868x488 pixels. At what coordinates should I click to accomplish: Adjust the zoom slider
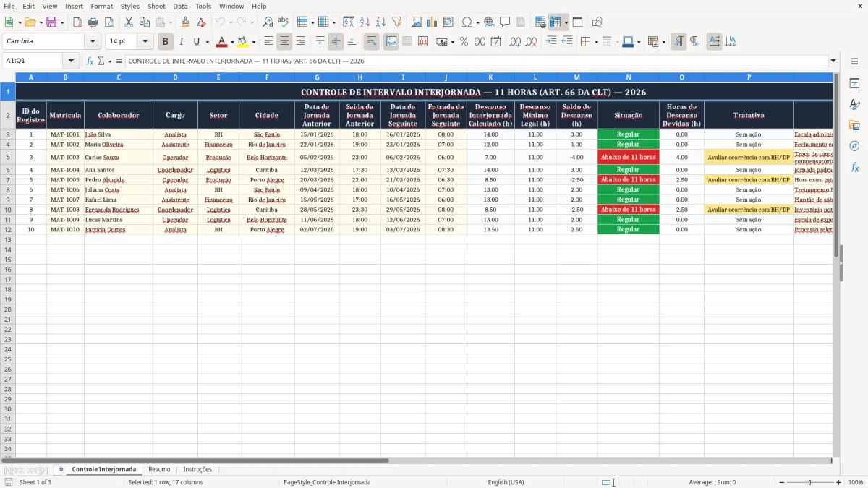click(810, 482)
